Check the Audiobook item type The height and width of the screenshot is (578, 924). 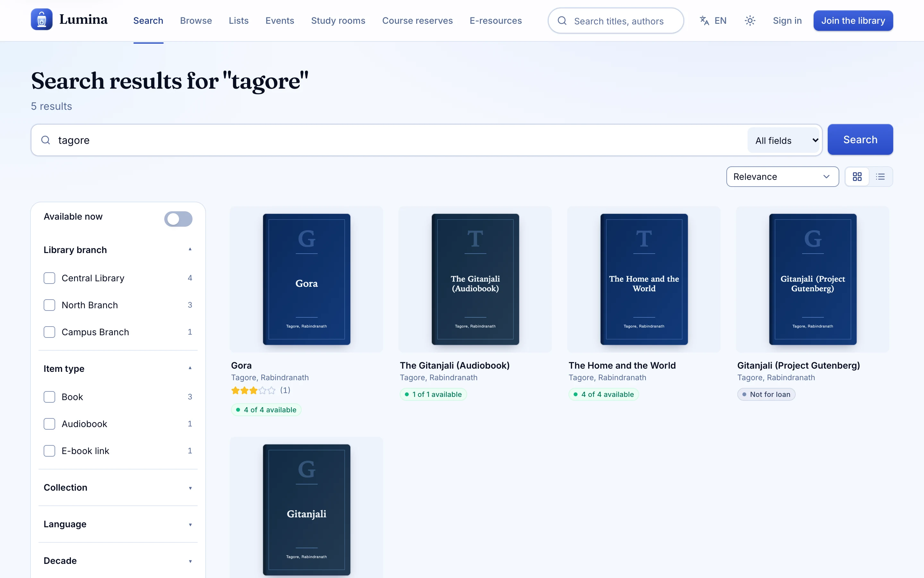(x=49, y=424)
